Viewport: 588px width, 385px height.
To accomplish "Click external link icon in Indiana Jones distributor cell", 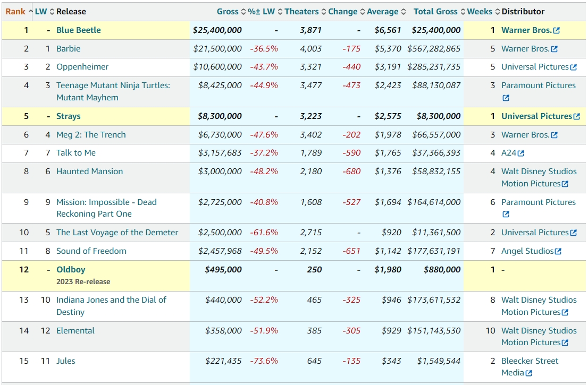I will [565, 312].
